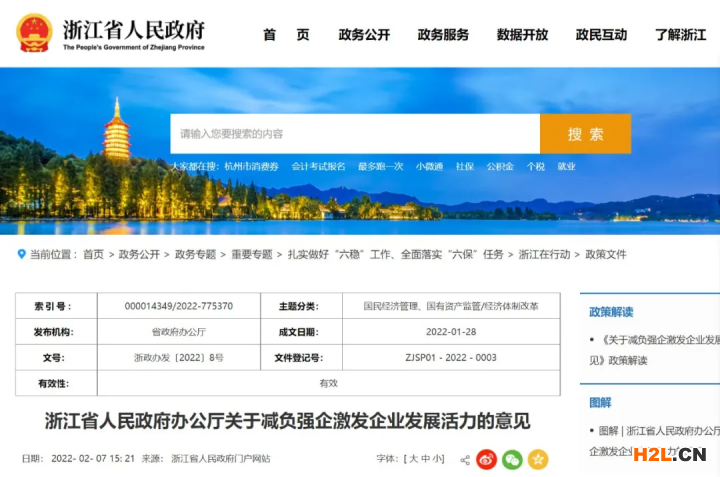Share article via red Weibo icon

486,459
